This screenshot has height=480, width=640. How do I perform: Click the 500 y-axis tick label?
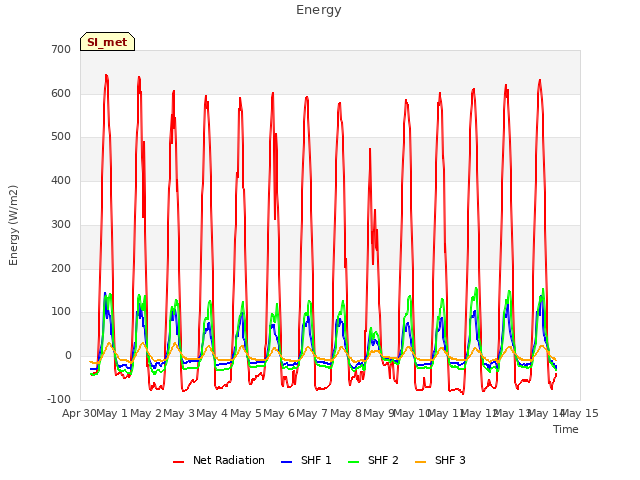(61, 137)
